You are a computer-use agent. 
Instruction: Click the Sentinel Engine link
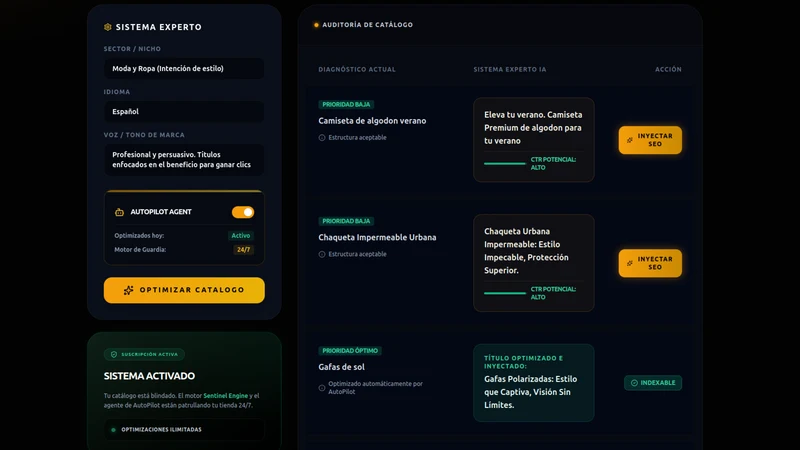[226, 395]
